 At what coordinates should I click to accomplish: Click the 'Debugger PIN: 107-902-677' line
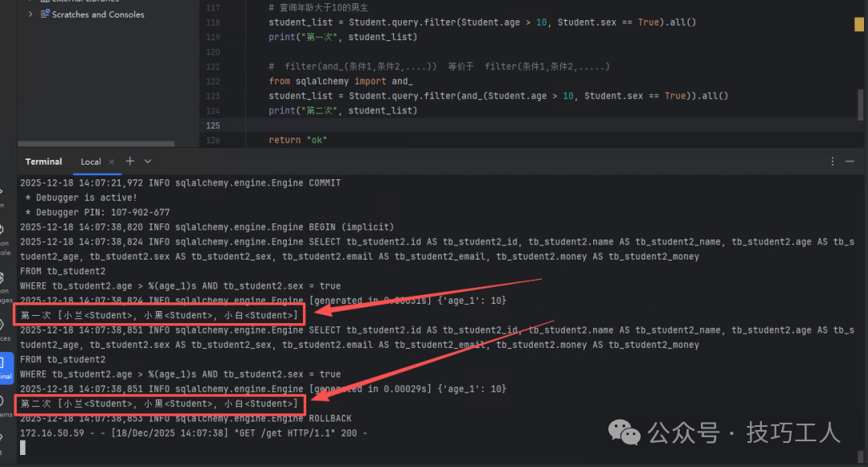97,212
